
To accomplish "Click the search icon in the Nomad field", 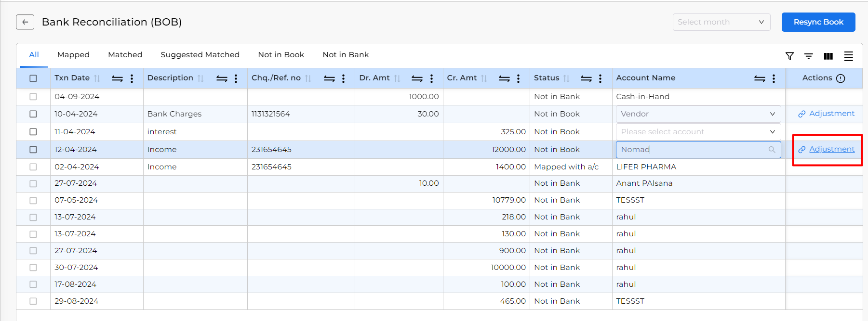I will point(772,150).
